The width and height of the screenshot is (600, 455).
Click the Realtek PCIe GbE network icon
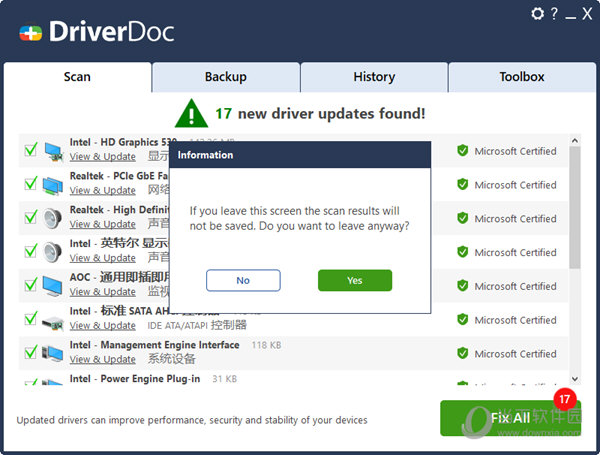coord(53,186)
